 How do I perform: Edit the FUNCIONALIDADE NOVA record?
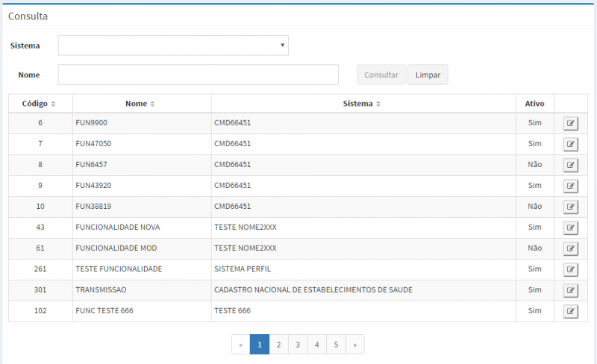click(571, 228)
